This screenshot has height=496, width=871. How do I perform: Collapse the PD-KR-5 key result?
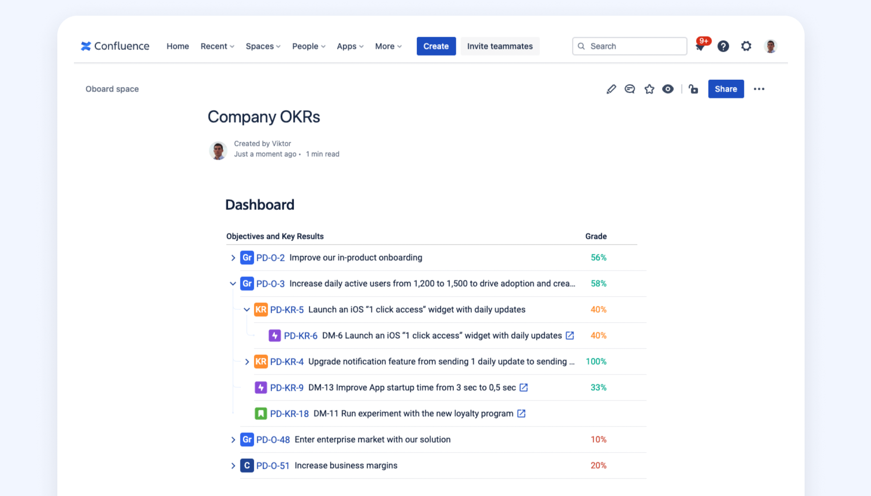[247, 309]
